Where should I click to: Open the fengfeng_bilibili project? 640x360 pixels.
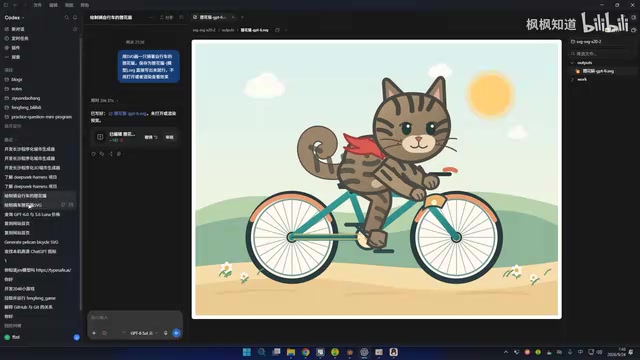click(x=26, y=107)
